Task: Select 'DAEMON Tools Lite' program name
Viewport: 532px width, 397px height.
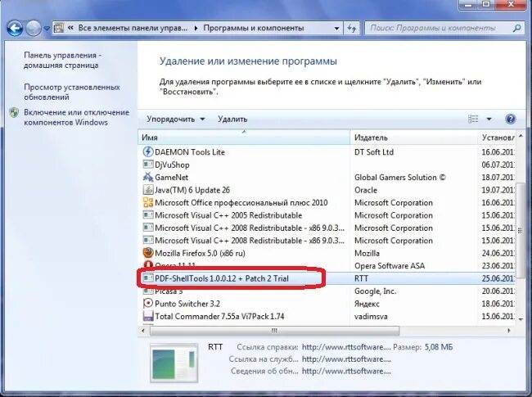Action: pos(190,152)
